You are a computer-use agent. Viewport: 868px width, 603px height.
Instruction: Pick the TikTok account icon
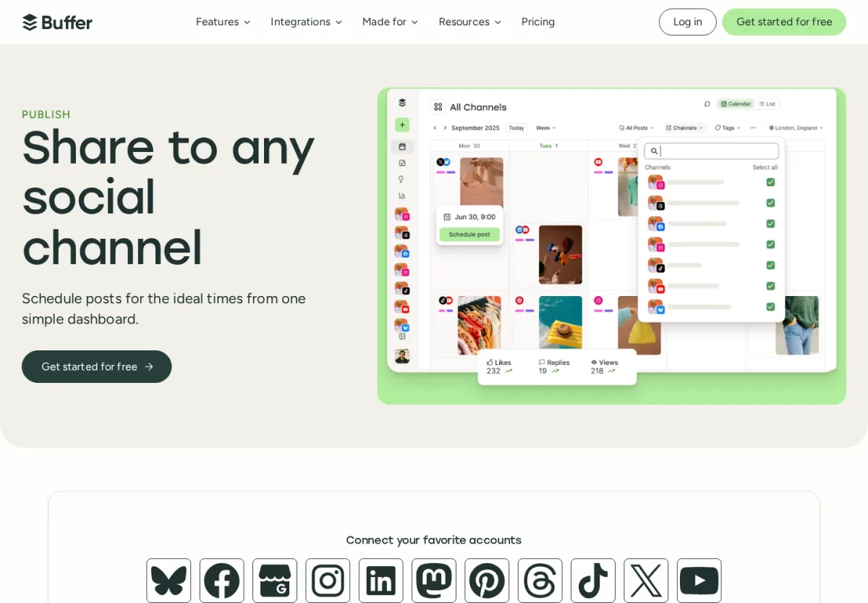(x=593, y=581)
